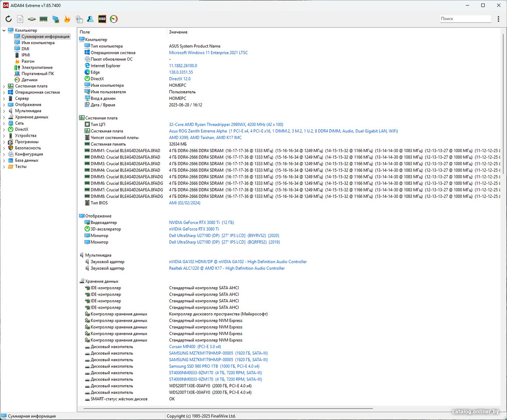Open the Report document icon

[20, 19]
